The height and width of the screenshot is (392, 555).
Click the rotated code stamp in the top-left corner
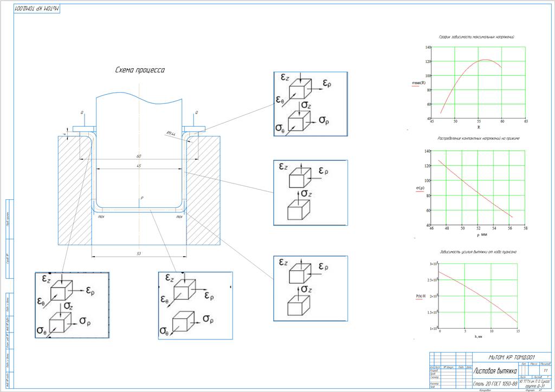(x=37, y=9)
